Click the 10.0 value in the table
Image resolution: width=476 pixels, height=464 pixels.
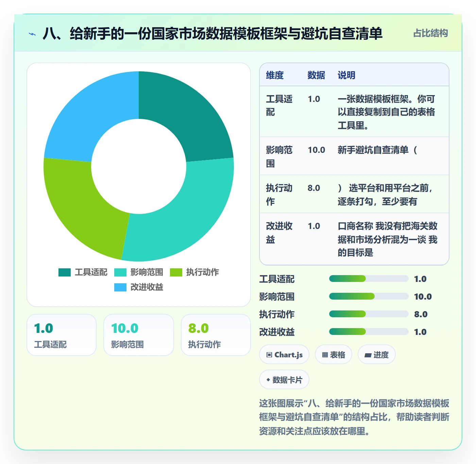coord(317,150)
